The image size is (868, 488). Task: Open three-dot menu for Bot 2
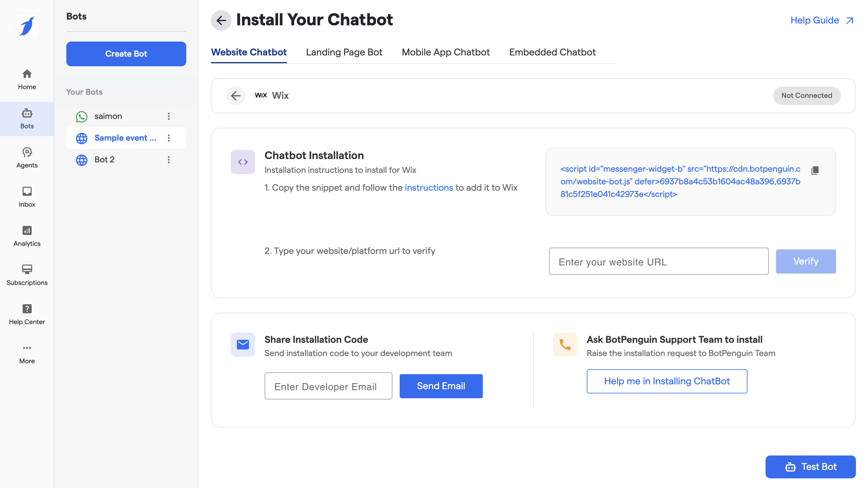tap(168, 160)
